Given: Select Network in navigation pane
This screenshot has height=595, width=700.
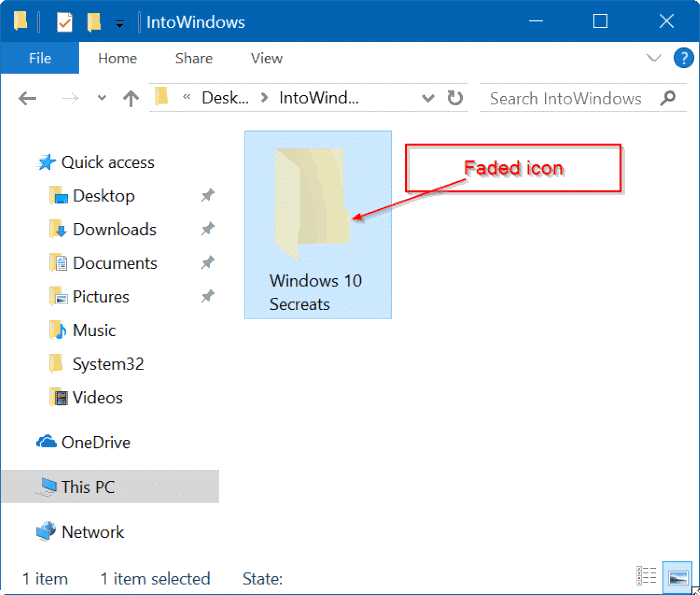Looking at the screenshot, I should [93, 532].
